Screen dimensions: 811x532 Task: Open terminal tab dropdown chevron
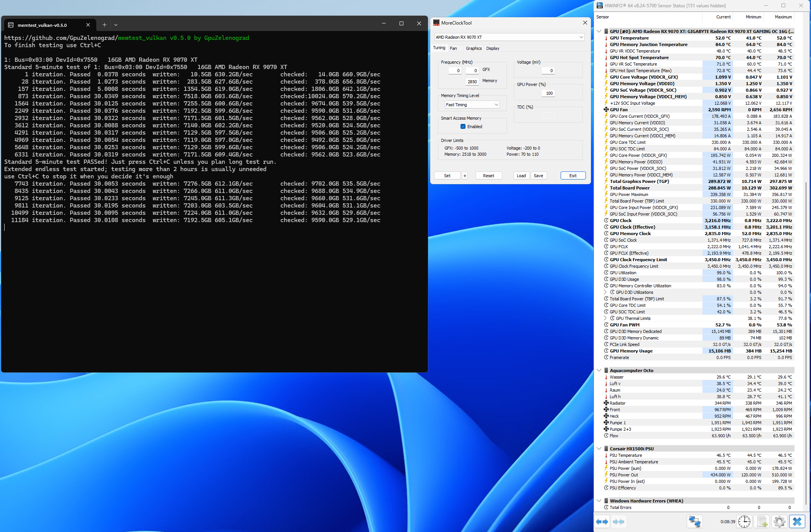pos(116,25)
